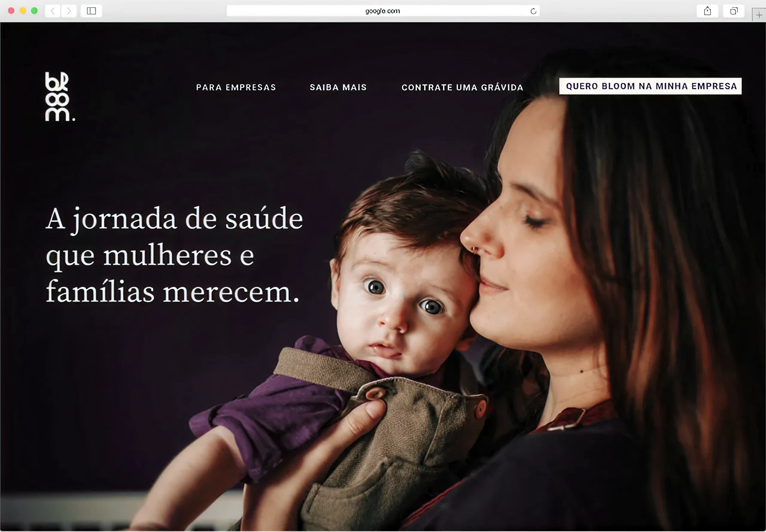Click the browser back arrow
The width and height of the screenshot is (766, 532).
53,11
